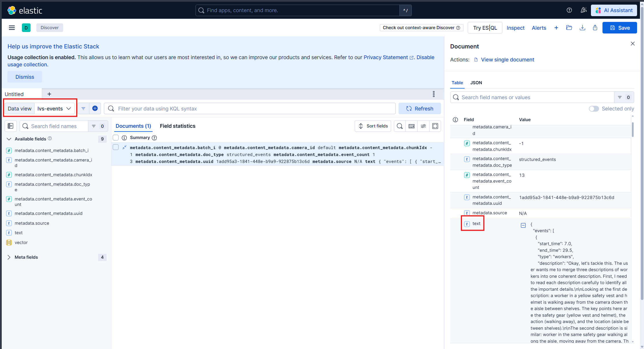Image resolution: width=644 pixels, height=349 pixels.
Task: Open saved search folder icon
Action: pos(569,28)
